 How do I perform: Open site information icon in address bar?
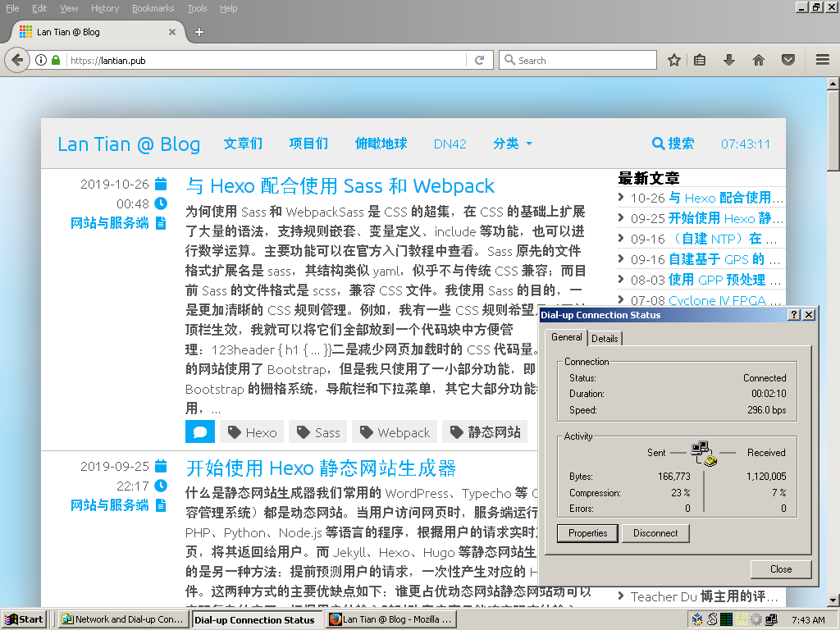pyautogui.click(x=41, y=60)
